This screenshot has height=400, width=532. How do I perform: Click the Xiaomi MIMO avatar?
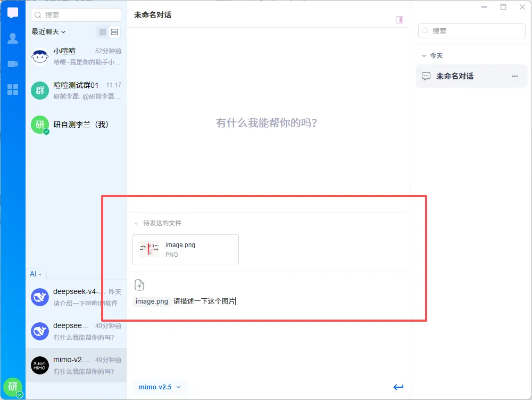[x=40, y=365]
